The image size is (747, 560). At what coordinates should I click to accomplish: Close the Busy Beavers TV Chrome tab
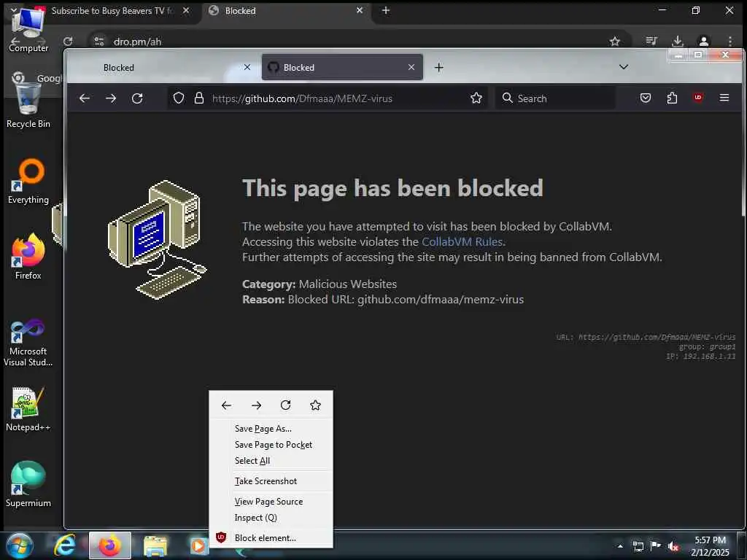(x=186, y=10)
